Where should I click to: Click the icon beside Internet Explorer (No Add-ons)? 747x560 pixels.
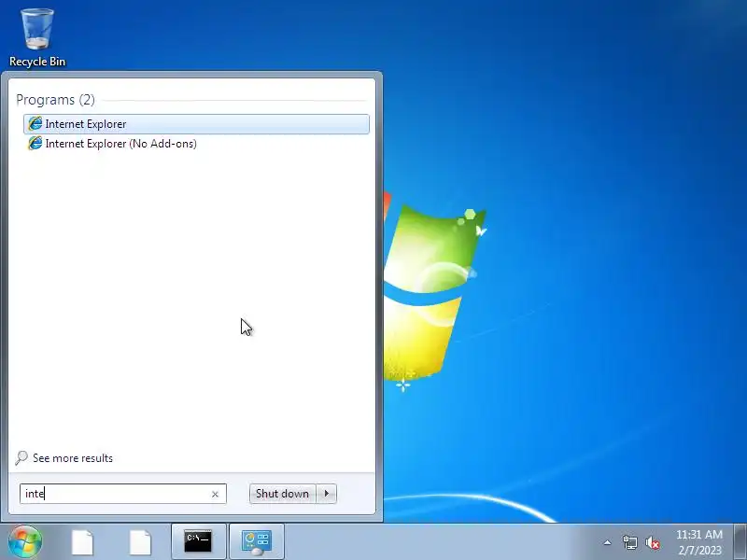point(35,144)
